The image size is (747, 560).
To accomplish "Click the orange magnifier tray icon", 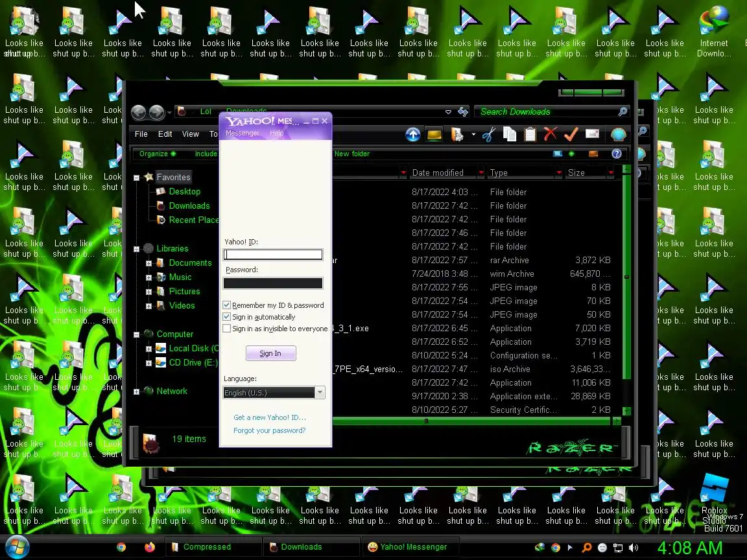I will pyautogui.click(x=587, y=548).
